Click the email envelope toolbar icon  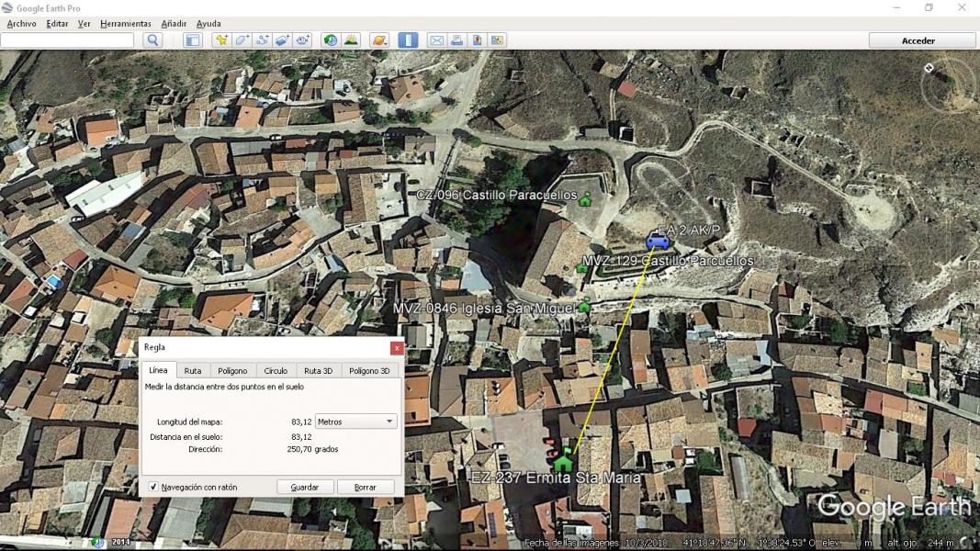pos(436,40)
